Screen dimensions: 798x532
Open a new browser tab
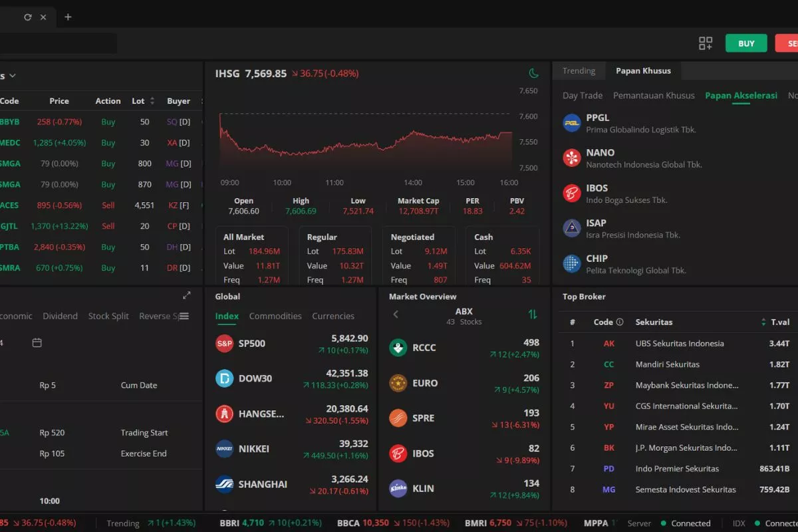click(68, 17)
